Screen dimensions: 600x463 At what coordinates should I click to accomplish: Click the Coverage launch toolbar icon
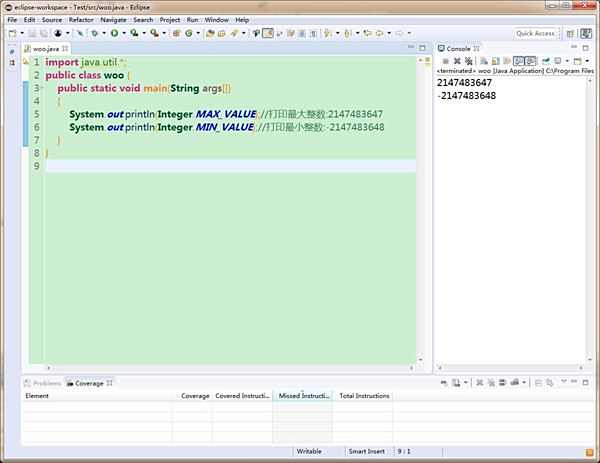[134, 34]
